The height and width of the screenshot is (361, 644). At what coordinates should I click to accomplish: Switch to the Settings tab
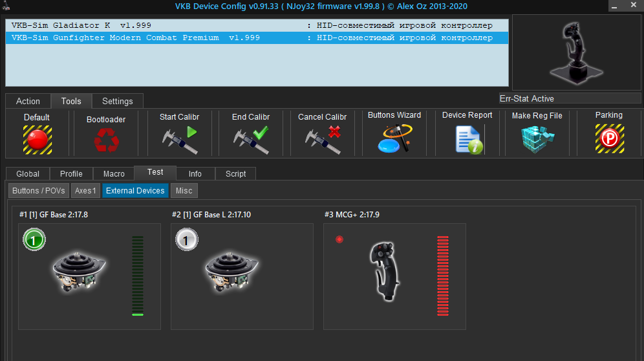pyautogui.click(x=118, y=101)
